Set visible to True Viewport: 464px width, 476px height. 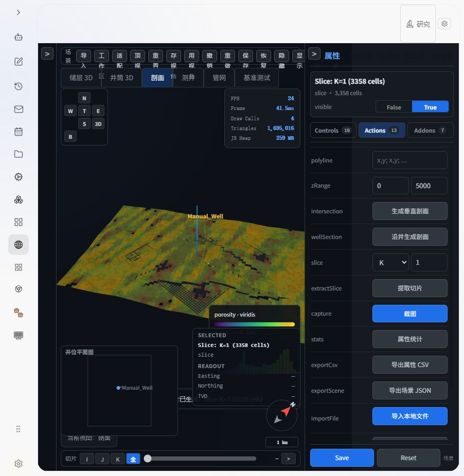[x=430, y=107]
